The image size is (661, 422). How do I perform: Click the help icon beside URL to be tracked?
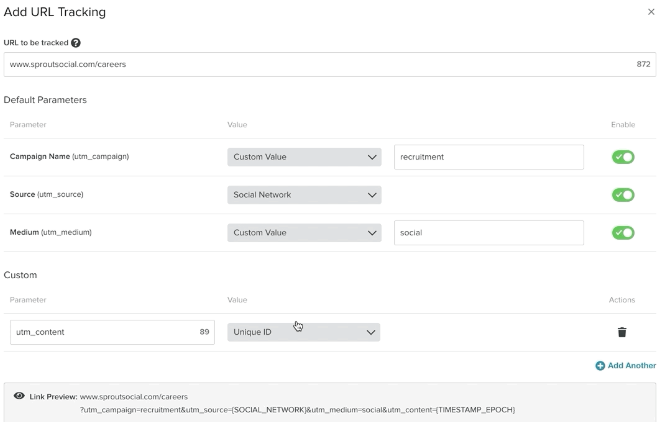click(x=76, y=43)
